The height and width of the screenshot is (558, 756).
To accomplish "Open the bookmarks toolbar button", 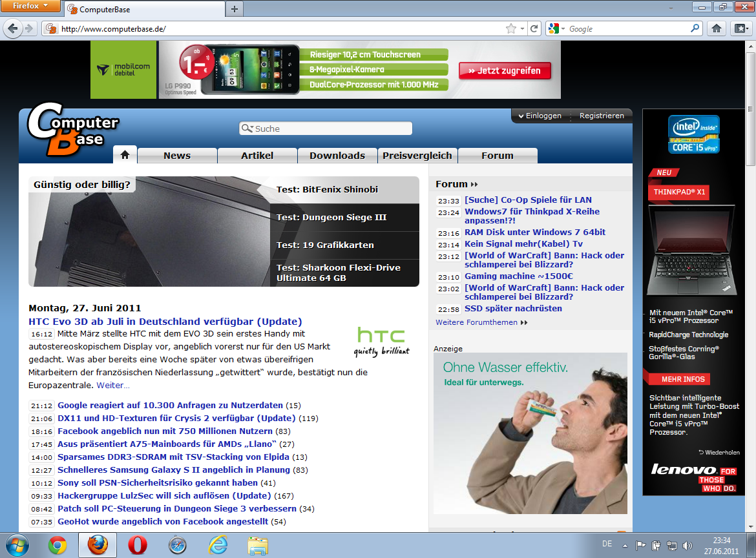I will pyautogui.click(x=741, y=28).
